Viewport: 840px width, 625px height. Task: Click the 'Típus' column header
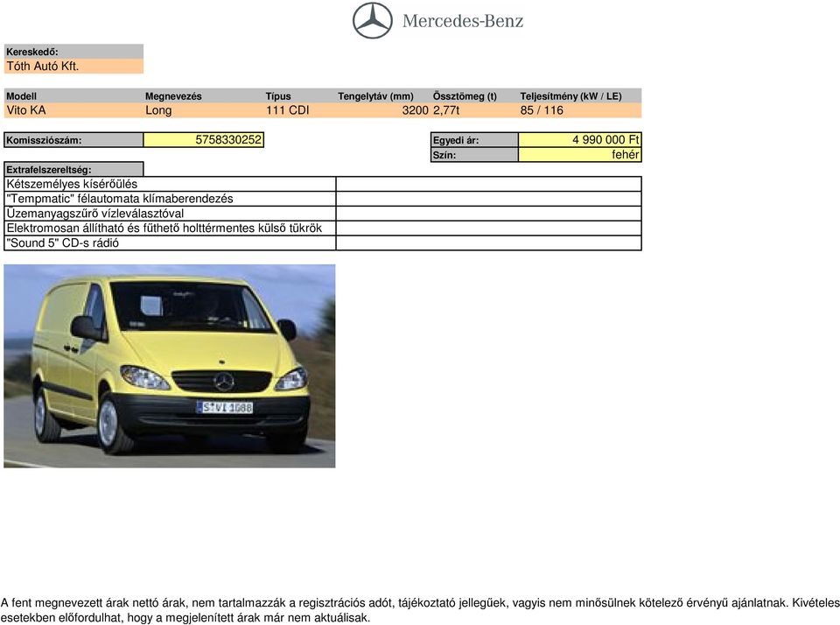[278, 96]
